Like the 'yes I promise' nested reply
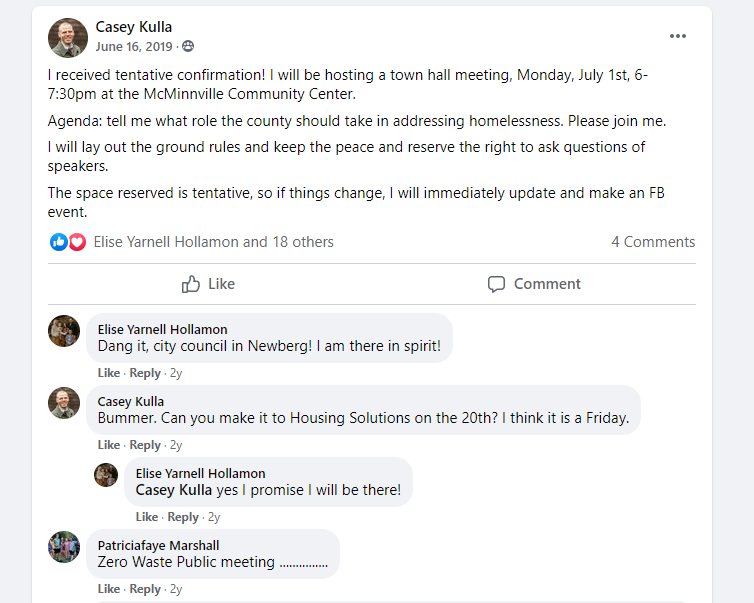The image size is (754, 603). (x=147, y=517)
